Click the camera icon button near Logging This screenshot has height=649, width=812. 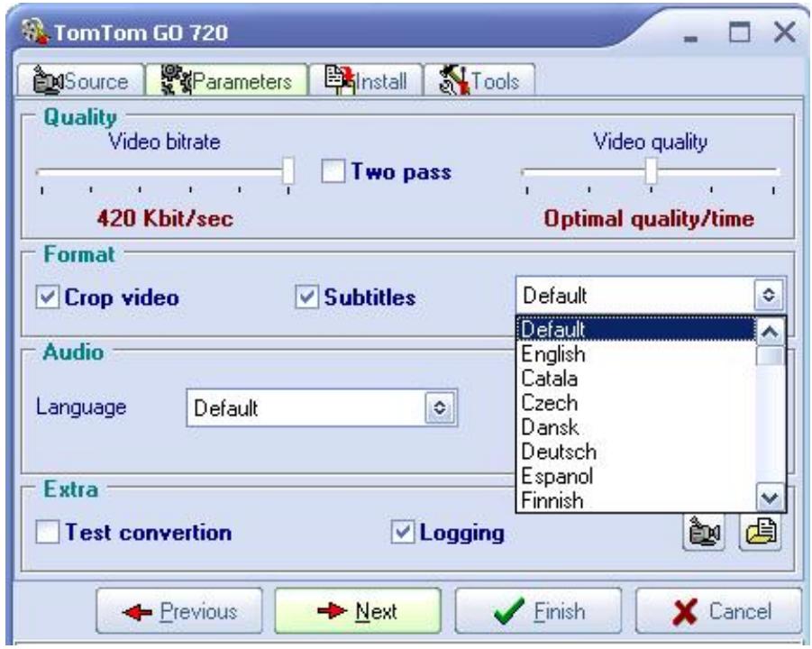coord(703,532)
